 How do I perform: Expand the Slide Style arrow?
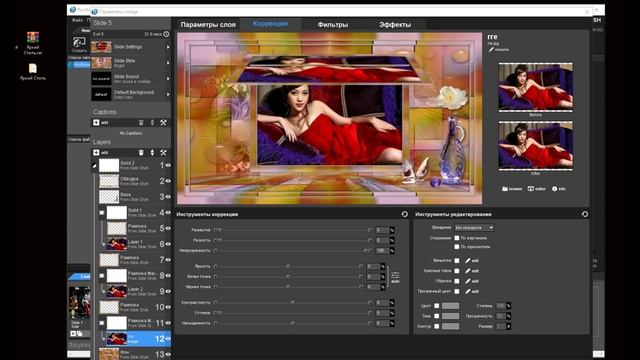168,63
